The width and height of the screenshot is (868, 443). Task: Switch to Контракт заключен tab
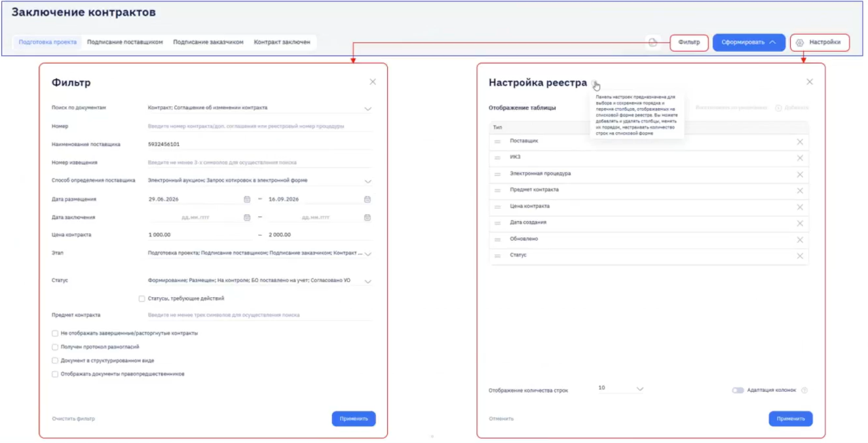282,42
